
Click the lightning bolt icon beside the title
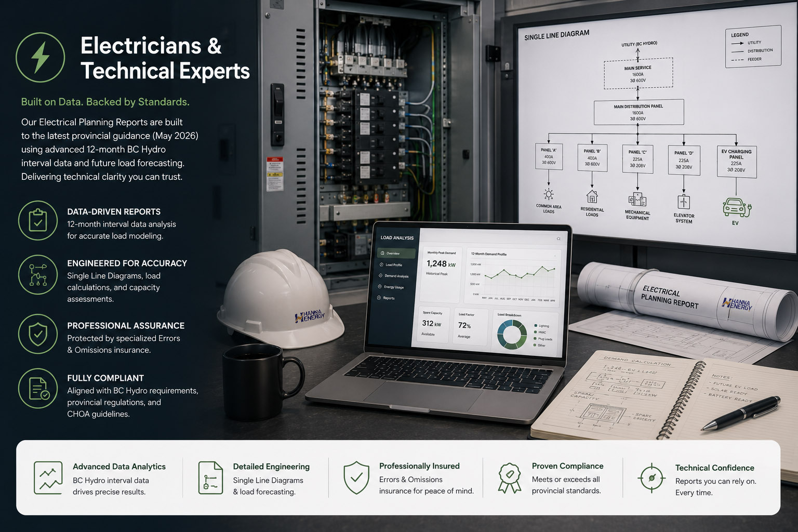[41, 57]
